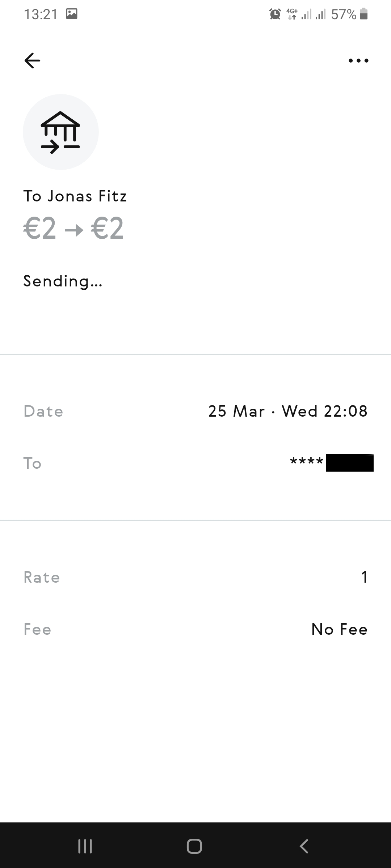This screenshot has height=868, width=391.
Task: Tap the alarm clock status icon
Action: tap(275, 14)
